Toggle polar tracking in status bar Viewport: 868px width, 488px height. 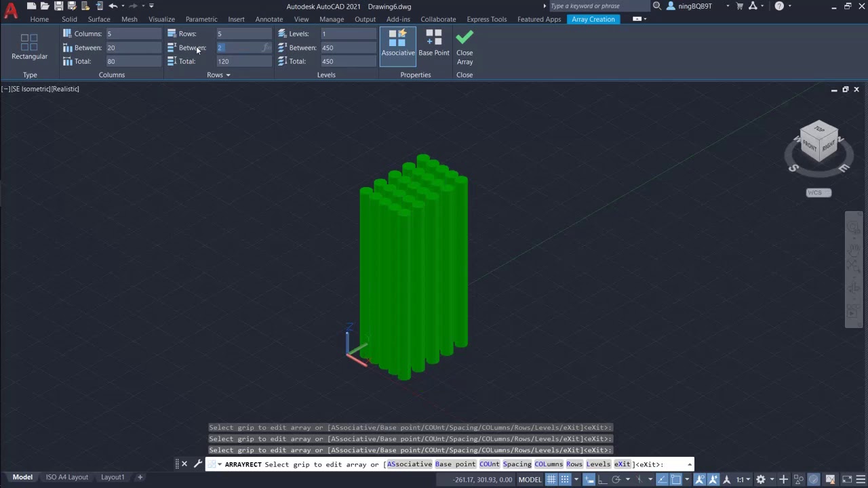(616, 480)
